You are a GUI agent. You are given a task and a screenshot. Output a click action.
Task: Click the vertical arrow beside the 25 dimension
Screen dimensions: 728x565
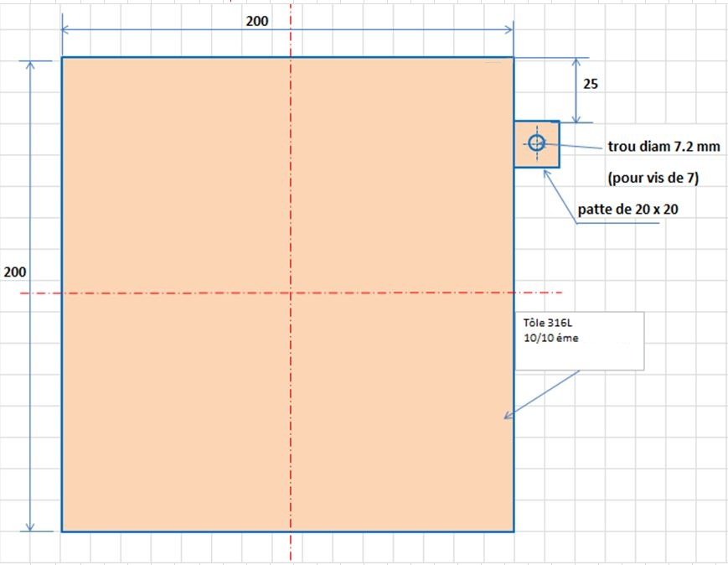(x=575, y=91)
